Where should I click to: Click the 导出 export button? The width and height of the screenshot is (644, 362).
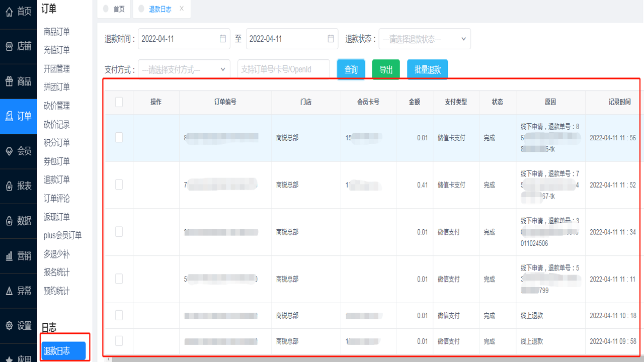386,69
